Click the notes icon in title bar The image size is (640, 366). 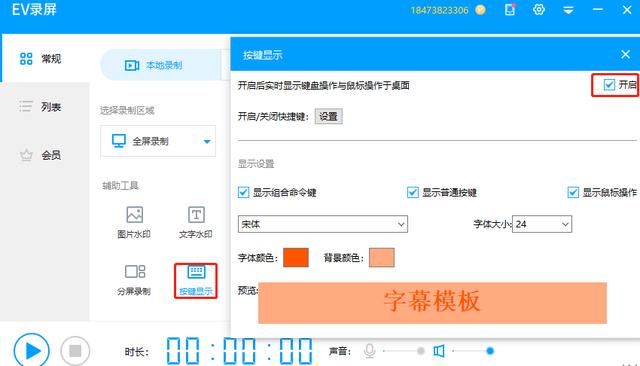coord(510,9)
